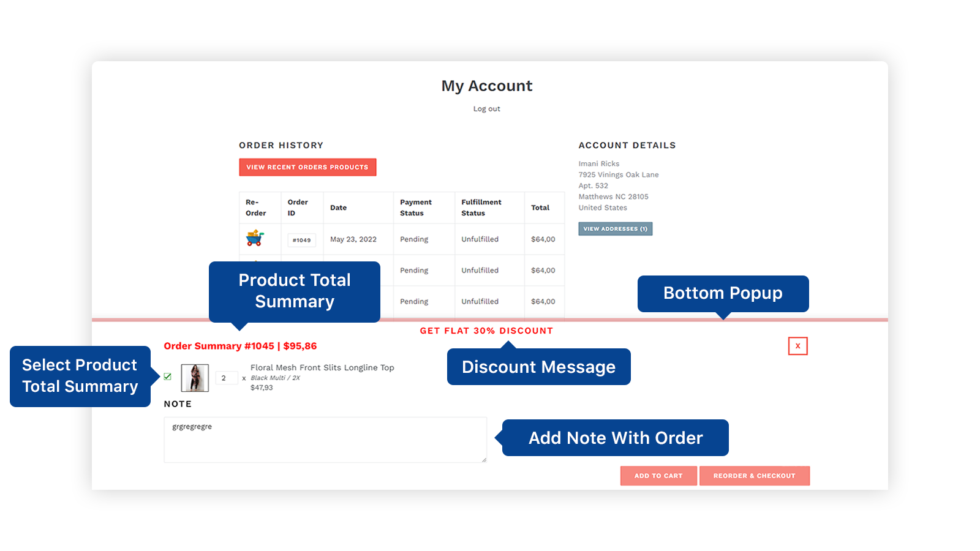Click the quantity field showing 2

click(227, 378)
